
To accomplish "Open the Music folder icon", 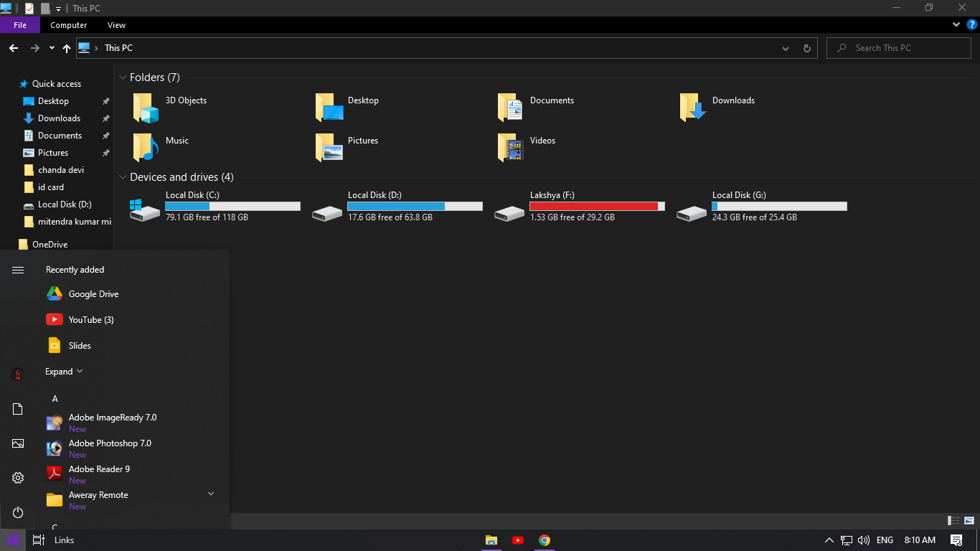I will coord(145,148).
